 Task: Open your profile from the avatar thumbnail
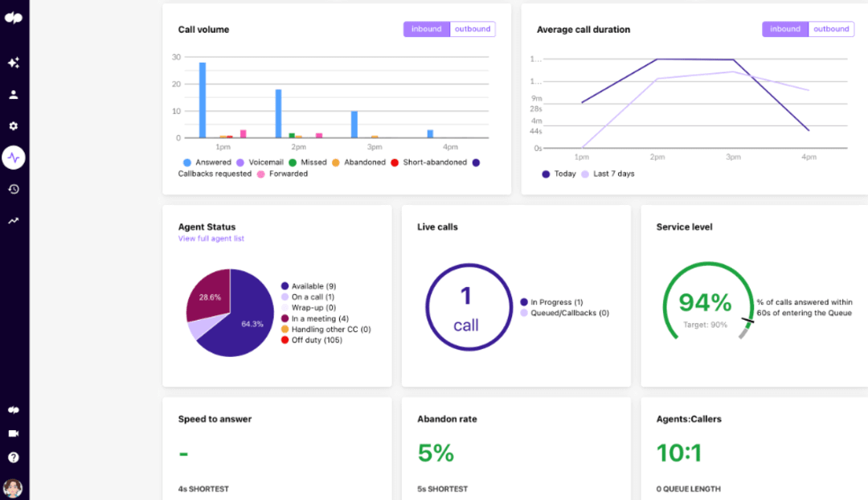tap(14, 486)
